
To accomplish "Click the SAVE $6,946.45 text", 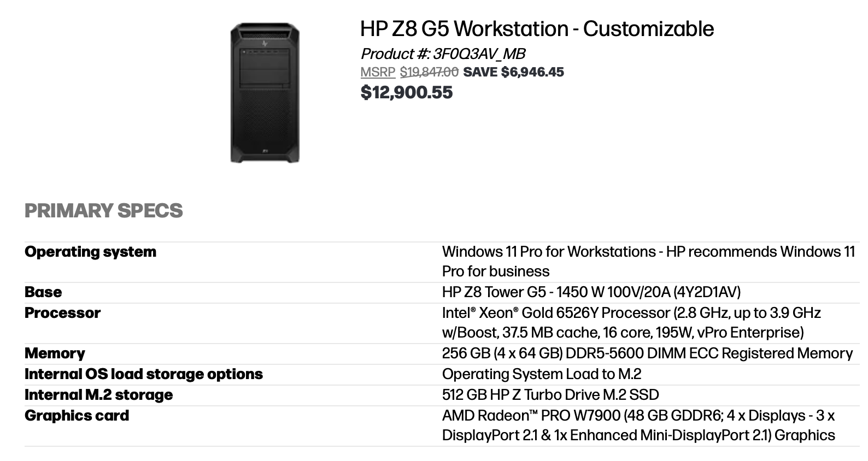I will pos(513,72).
